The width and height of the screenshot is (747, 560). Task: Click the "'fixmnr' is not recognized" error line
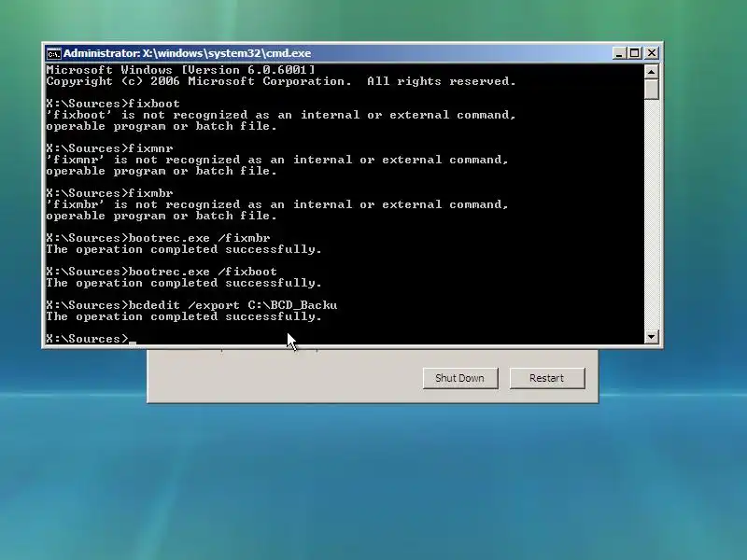click(277, 160)
